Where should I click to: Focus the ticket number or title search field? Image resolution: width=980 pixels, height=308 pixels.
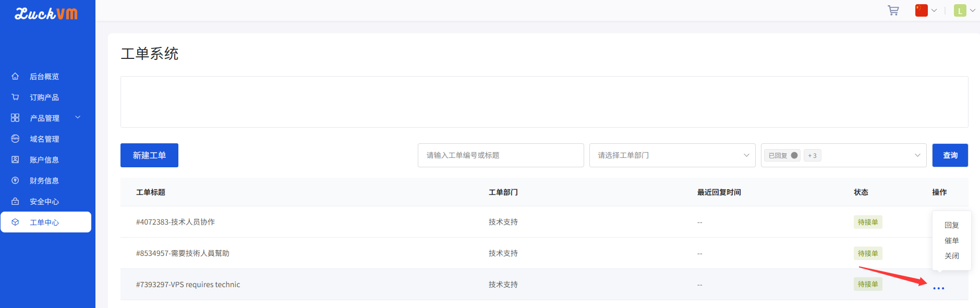coord(501,155)
